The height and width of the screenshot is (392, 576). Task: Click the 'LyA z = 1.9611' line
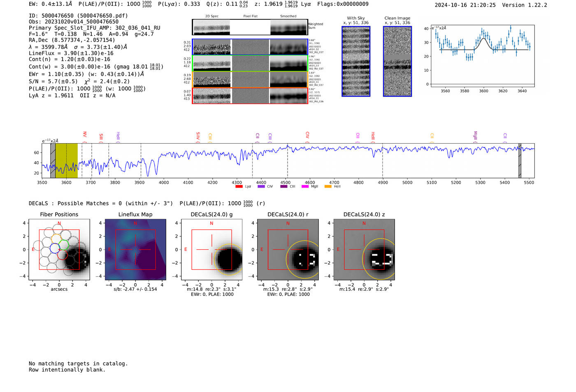pyautogui.click(x=72, y=95)
